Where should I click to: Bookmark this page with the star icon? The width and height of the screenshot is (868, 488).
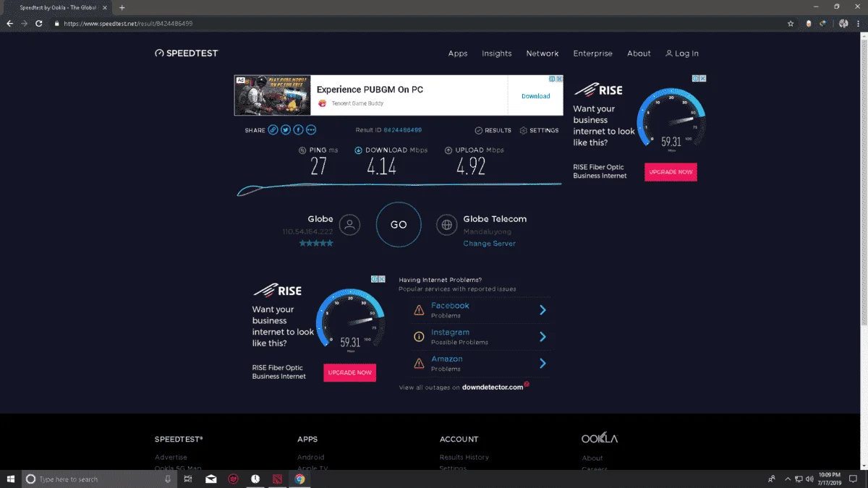point(791,23)
